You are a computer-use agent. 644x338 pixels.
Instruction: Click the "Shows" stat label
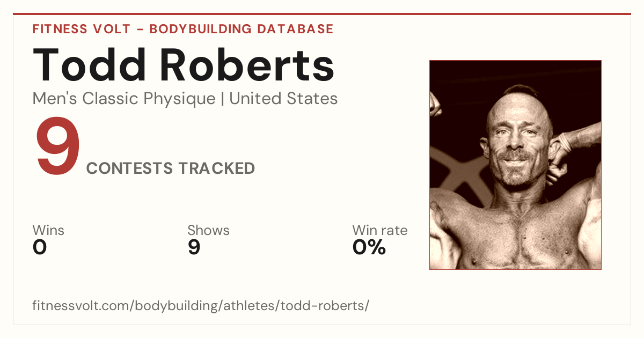[x=208, y=230]
